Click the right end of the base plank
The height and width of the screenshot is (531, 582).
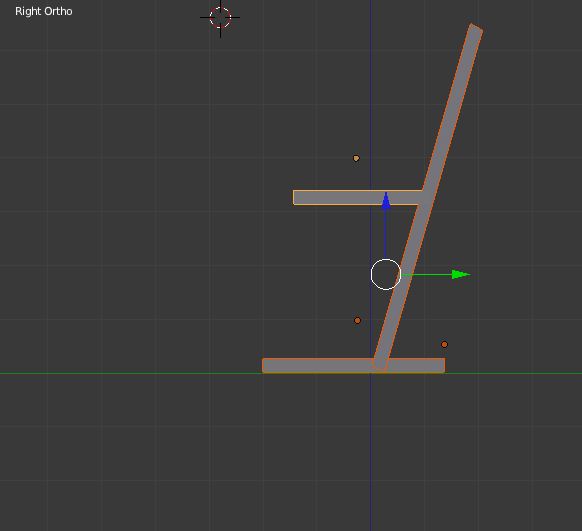(x=442, y=366)
